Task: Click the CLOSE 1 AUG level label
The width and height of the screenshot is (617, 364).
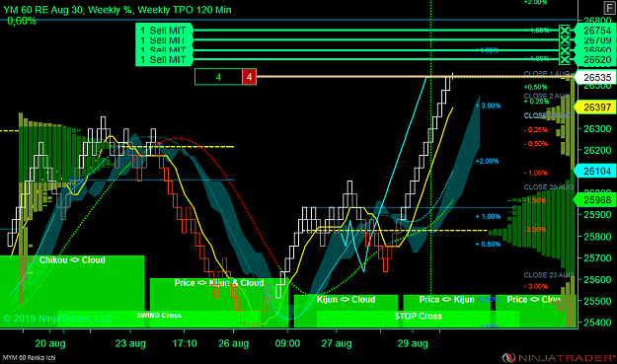Action: tap(547, 74)
